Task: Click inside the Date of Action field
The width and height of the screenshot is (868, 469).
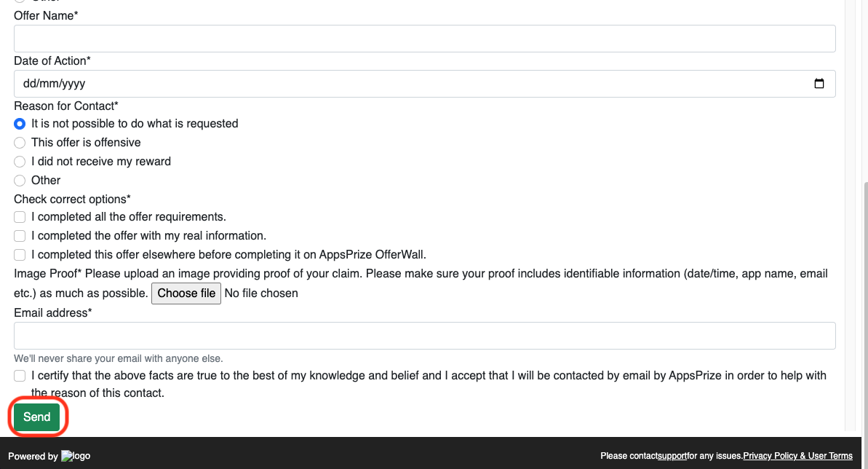Action: pyautogui.click(x=424, y=83)
